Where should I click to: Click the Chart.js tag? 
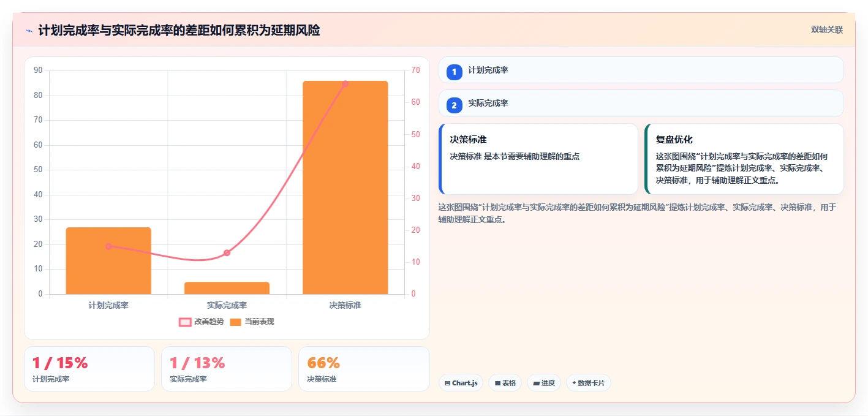pos(461,383)
